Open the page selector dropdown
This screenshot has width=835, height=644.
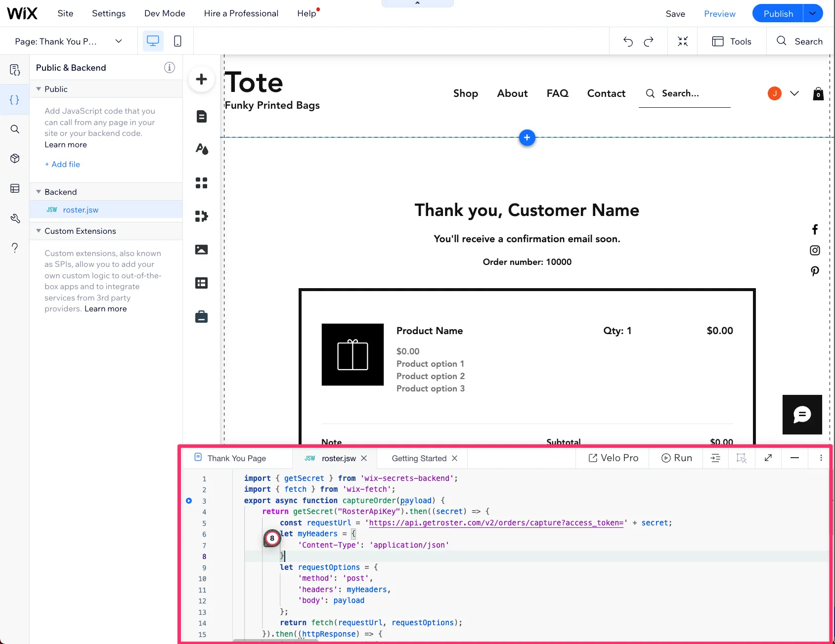coord(69,42)
